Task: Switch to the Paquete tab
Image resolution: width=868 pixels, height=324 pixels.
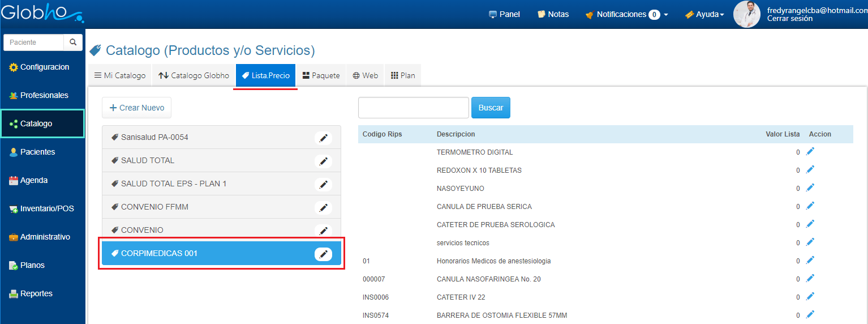Action: pyautogui.click(x=321, y=75)
